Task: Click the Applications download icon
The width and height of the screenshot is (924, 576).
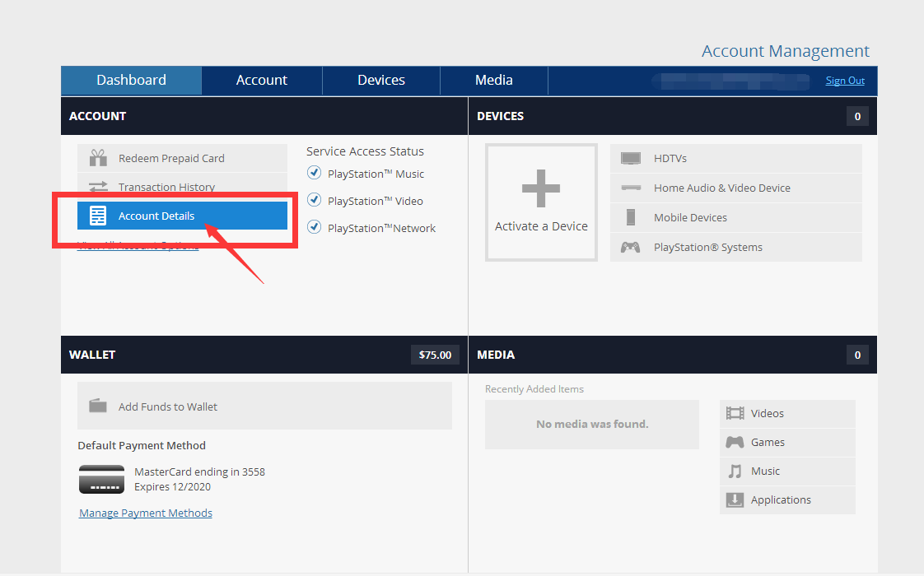Action: [x=735, y=499]
